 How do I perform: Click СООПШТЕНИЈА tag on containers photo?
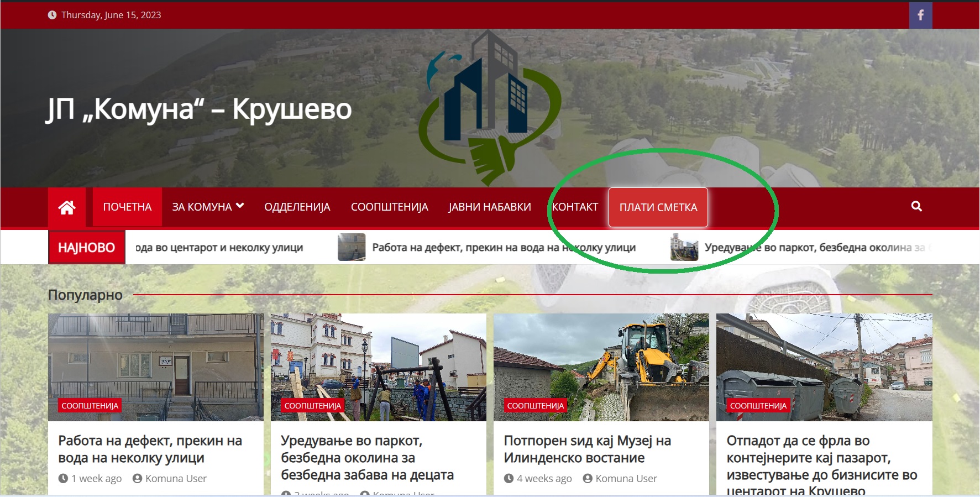[758, 405]
